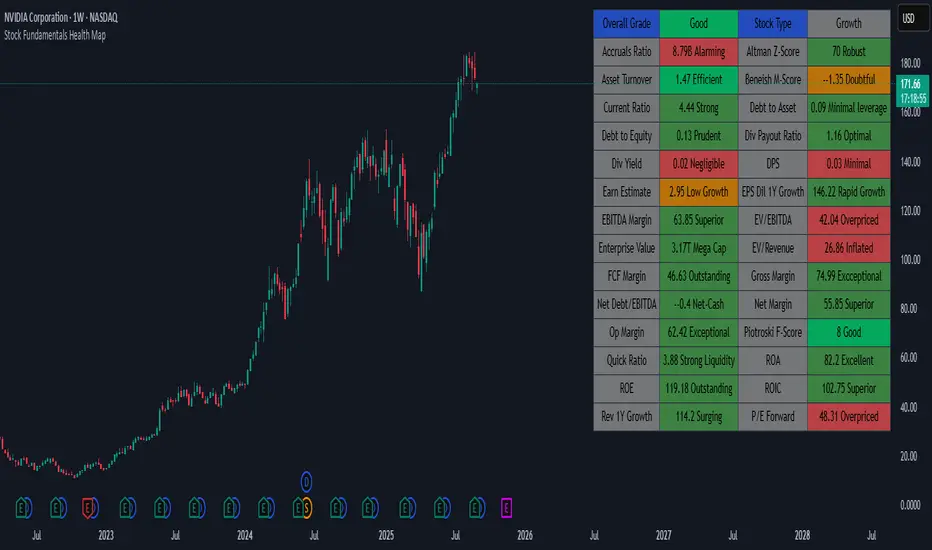Click the red earnings marker on the timeline
Viewport: 932px width, 550px height.
point(88,508)
